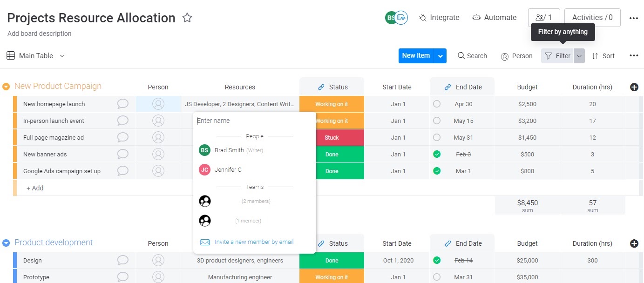Click the $8,450 budget sum cell
The height and width of the screenshot is (283, 644).
(x=528, y=206)
